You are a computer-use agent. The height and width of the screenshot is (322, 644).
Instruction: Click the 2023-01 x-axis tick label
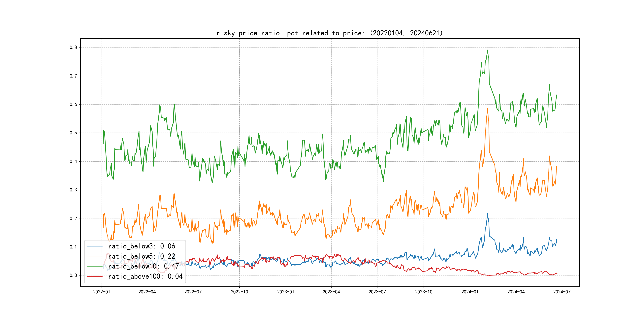(x=285, y=292)
